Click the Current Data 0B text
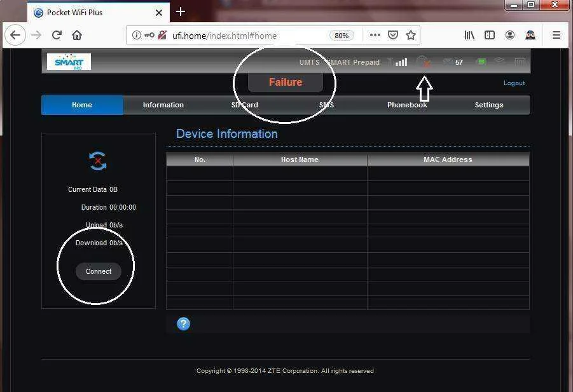Viewport: 573px width, 392px height. click(x=93, y=189)
